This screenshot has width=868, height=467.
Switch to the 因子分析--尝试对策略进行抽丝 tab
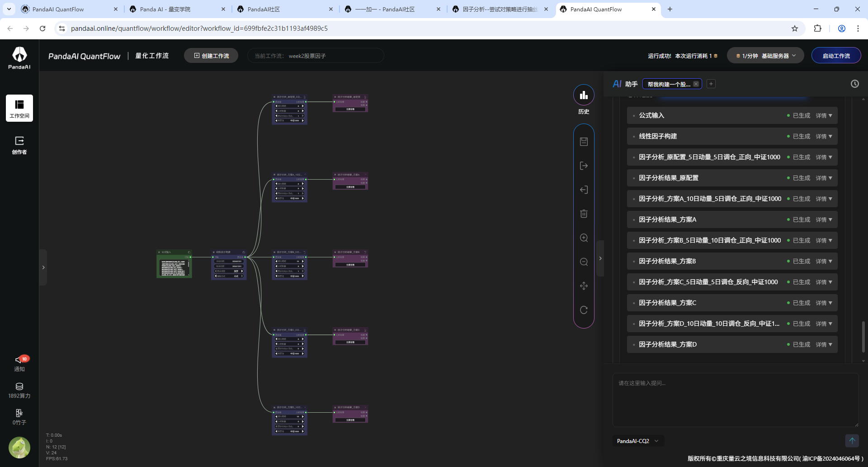click(x=500, y=9)
